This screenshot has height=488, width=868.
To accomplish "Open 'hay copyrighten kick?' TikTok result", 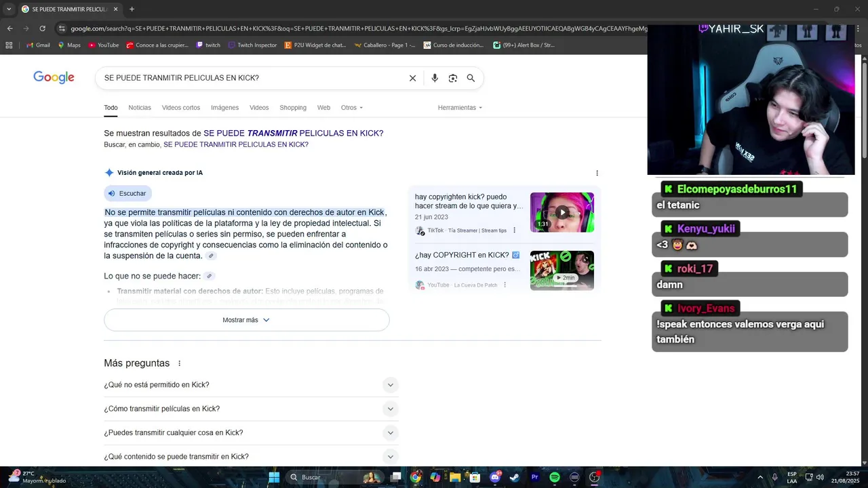I will click(x=469, y=201).
